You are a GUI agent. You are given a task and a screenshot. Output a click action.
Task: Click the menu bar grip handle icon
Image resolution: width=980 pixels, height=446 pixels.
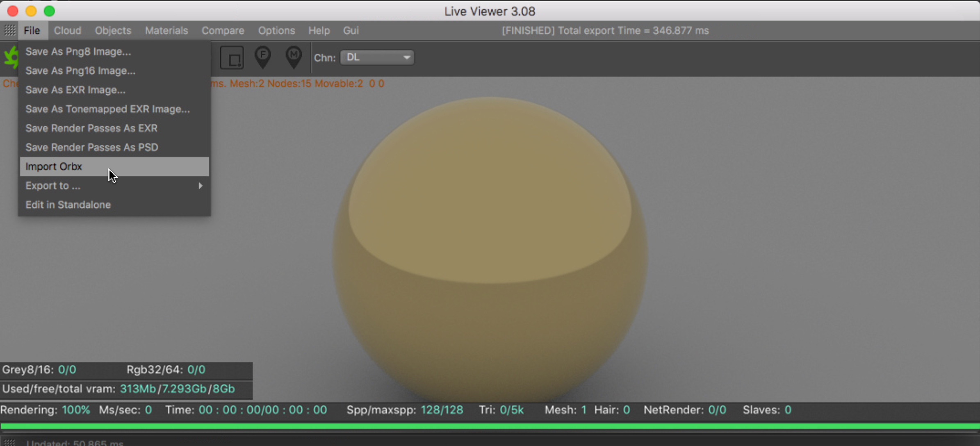(x=9, y=31)
